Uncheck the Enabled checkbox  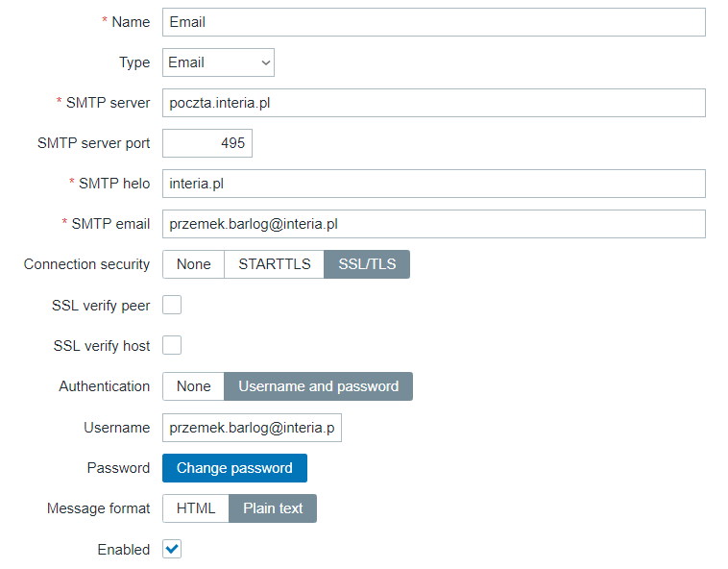[172, 550]
